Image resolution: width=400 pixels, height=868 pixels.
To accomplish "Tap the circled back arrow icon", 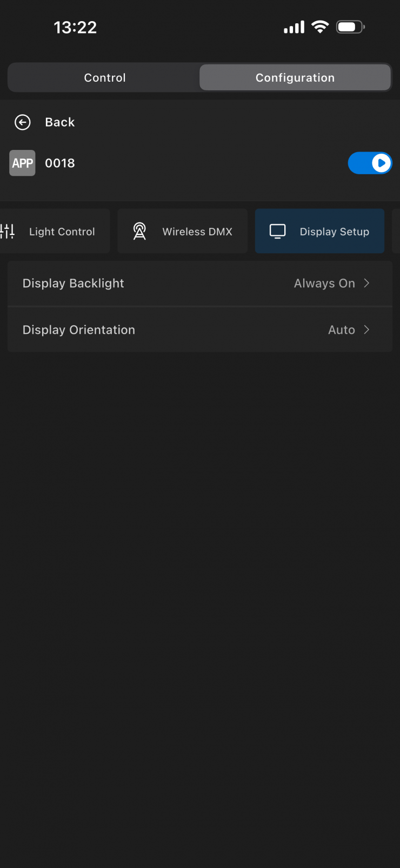I will pyautogui.click(x=23, y=122).
